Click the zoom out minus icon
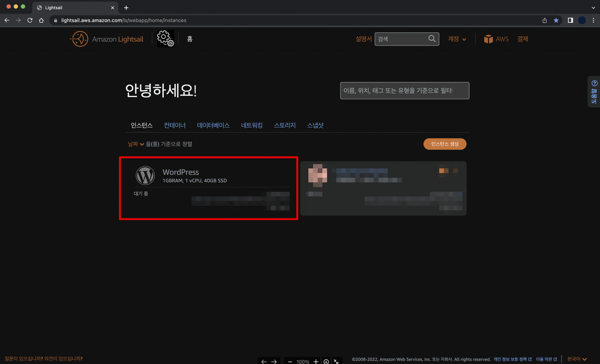 coord(290,361)
